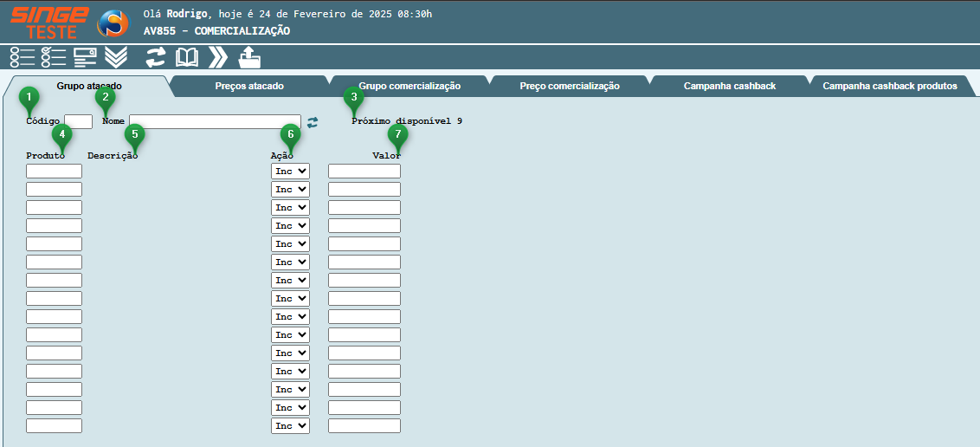
Task: Select the Grupo comercialização tab
Action: [409, 87]
